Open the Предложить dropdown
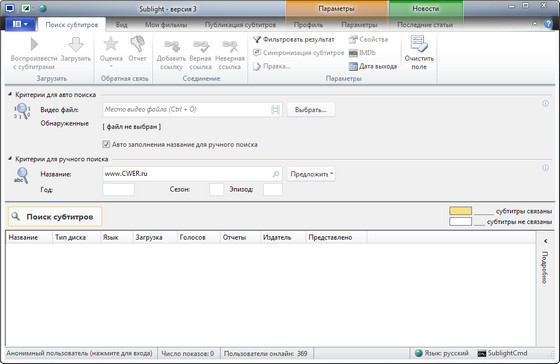Viewport: 560px width, 364px height. pos(311,174)
